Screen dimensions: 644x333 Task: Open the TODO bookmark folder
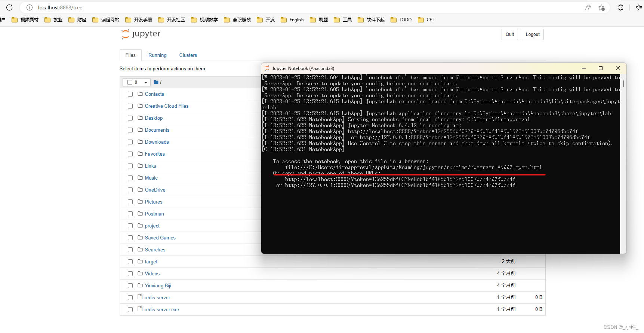pyautogui.click(x=401, y=20)
